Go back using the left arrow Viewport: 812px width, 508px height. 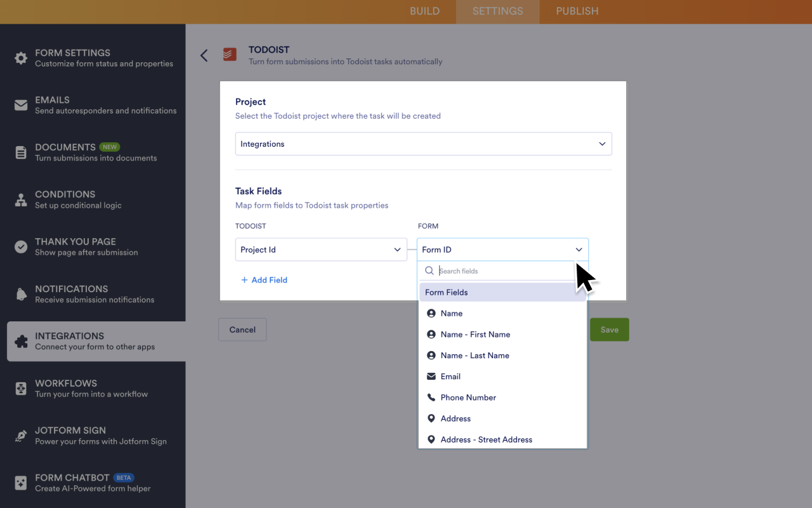point(204,55)
